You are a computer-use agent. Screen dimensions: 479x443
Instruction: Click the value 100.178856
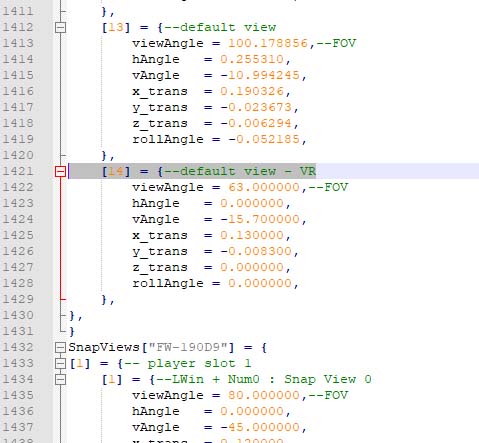point(268,43)
